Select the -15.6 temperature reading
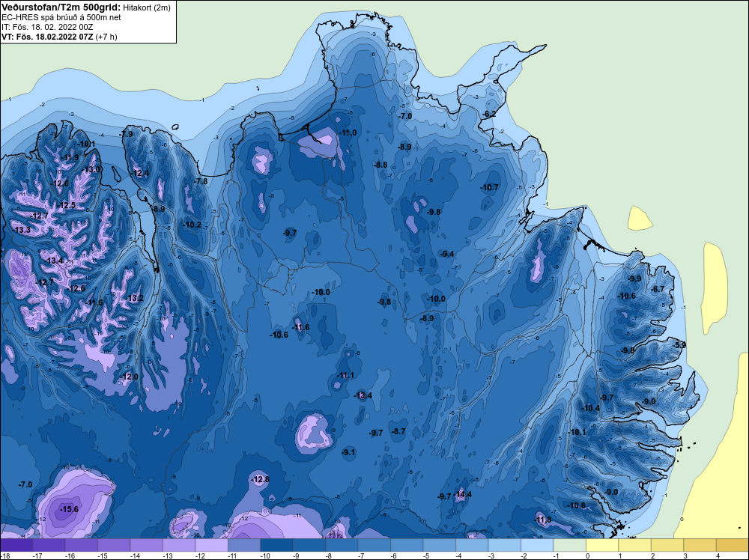Image resolution: width=749 pixels, height=560 pixels. pyautogui.click(x=69, y=509)
